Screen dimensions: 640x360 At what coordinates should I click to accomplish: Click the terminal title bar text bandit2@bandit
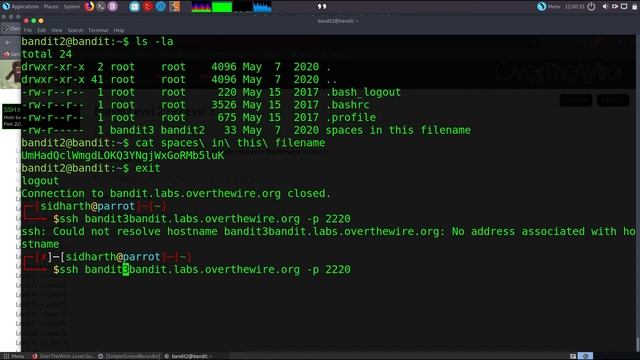[338, 21]
